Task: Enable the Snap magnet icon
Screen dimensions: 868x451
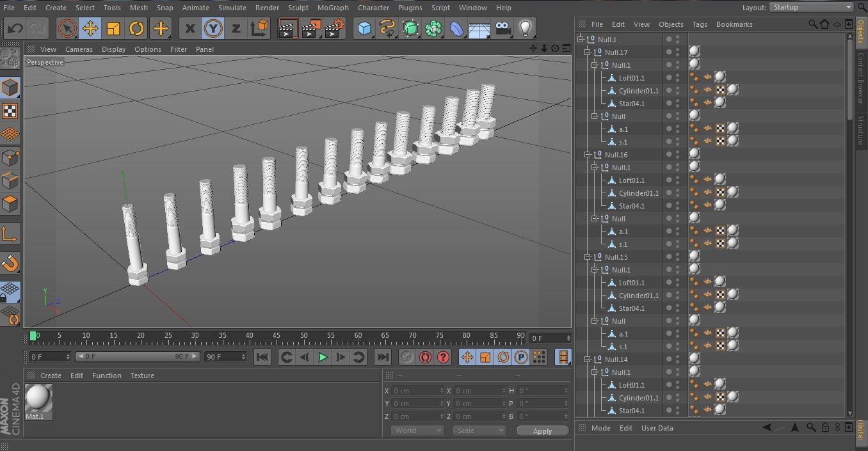Action: pyautogui.click(x=10, y=264)
